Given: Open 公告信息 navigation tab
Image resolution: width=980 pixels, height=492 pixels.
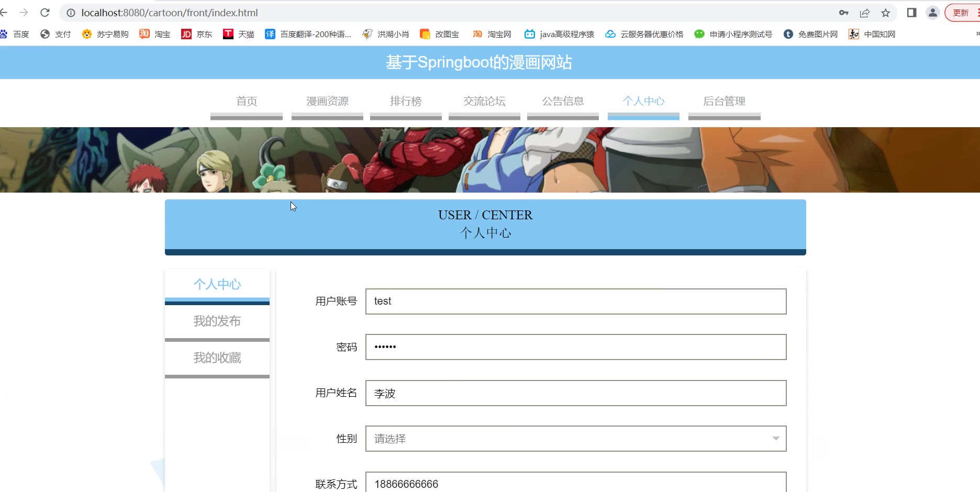Looking at the screenshot, I should coord(563,102).
